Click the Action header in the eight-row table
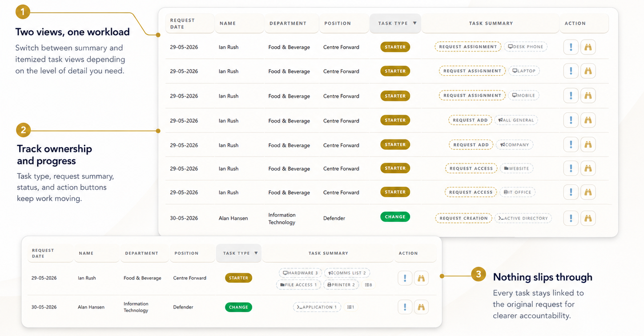Viewport: 644px width, 336px height. 584,24
